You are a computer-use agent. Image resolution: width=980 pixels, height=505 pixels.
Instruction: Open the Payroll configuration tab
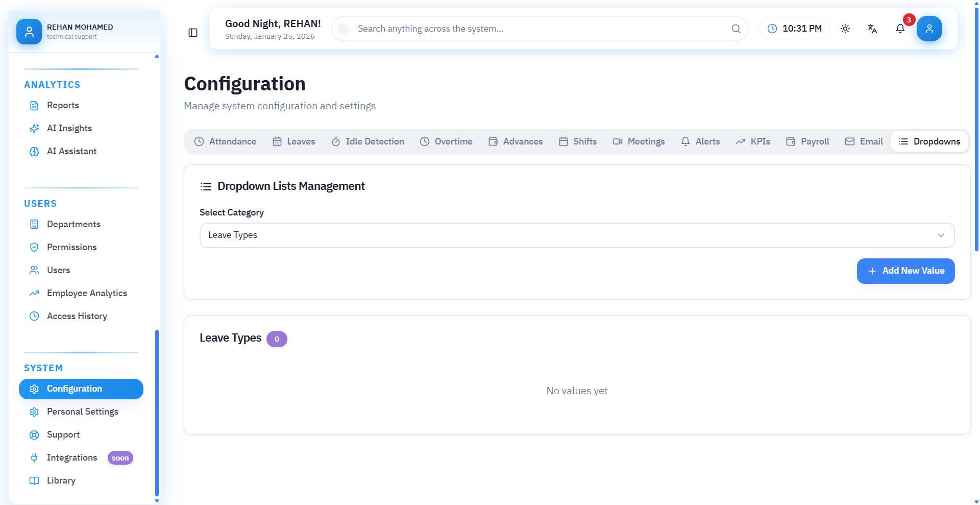(x=807, y=141)
